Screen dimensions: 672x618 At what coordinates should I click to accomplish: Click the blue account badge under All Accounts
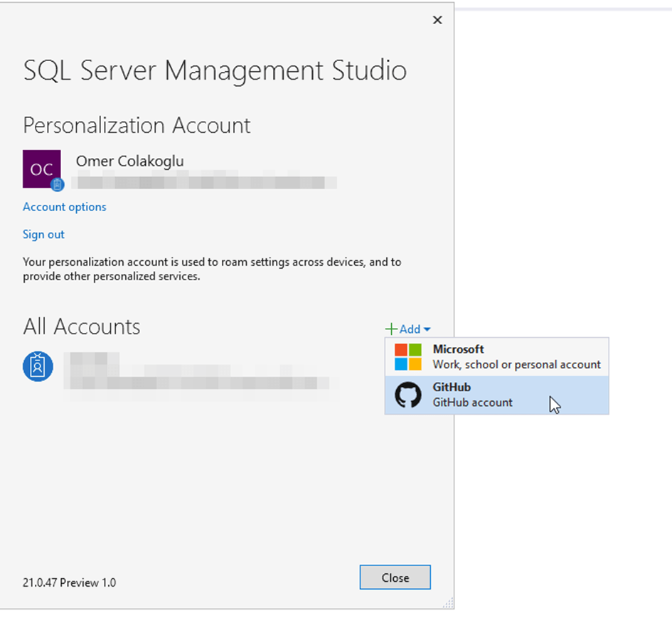coord(38,366)
